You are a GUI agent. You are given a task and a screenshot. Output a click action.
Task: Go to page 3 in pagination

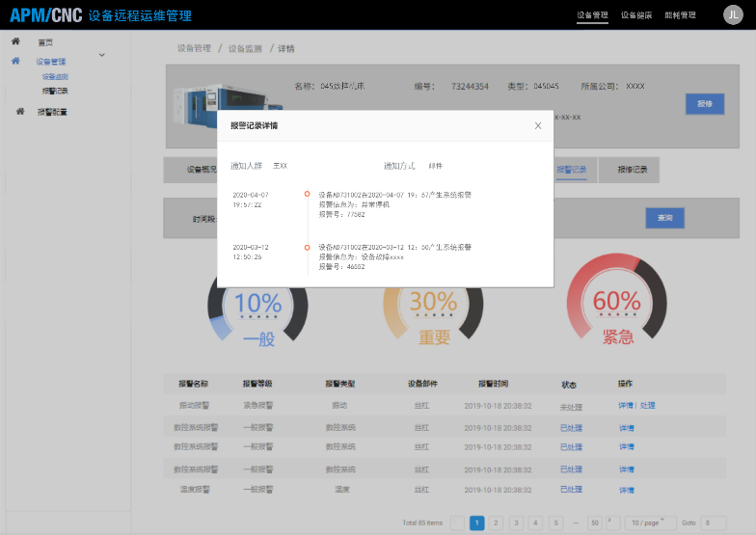tap(516, 522)
